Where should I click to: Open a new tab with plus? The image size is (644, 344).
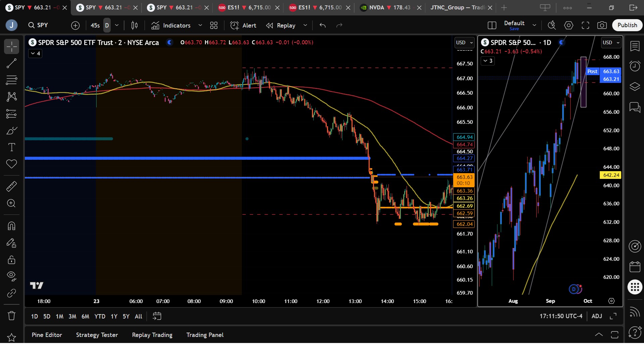[504, 7]
